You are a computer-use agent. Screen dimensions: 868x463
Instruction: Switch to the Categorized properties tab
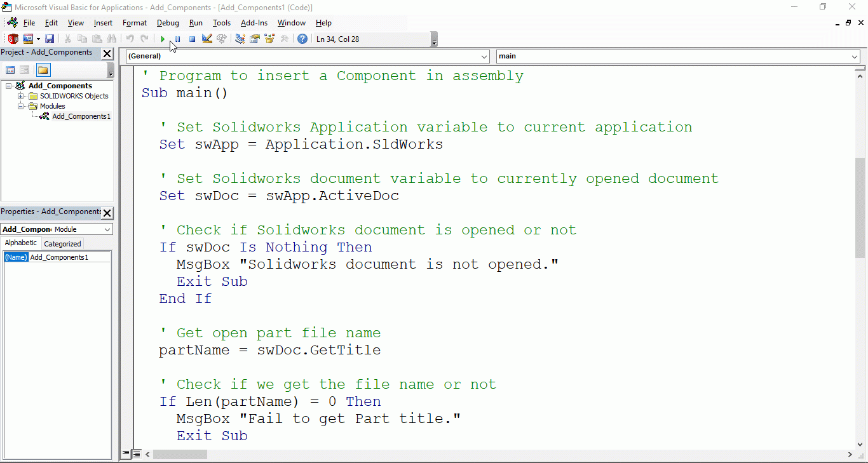[x=62, y=244]
